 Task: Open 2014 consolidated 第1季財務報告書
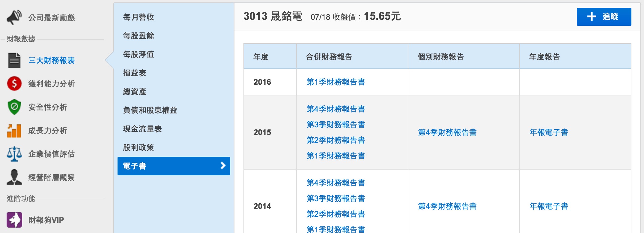[x=336, y=229]
